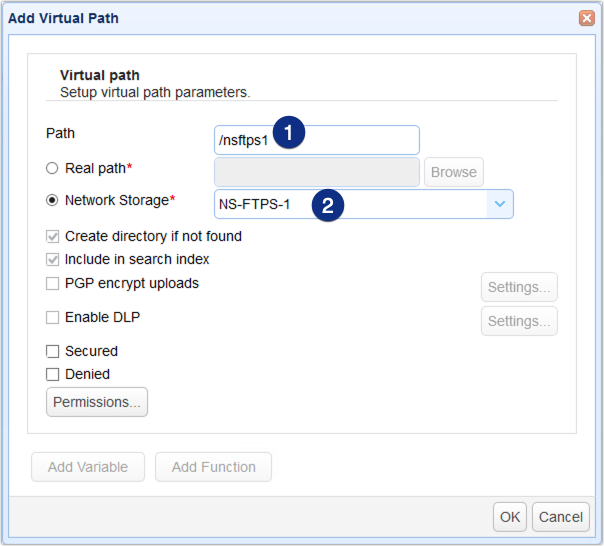The width and height of the screenshot is (604, 546).
Task: Enable PGP encrypt uploads
Action: click(53, 283)
